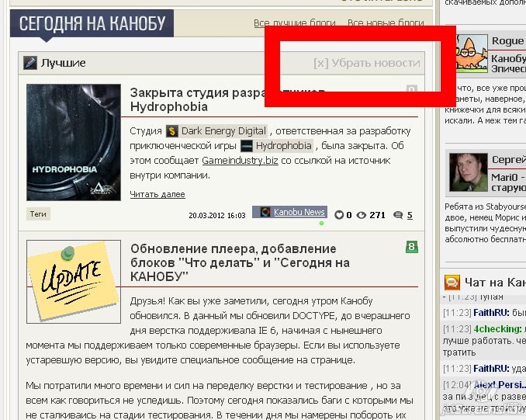The image size is (526, 420).
Task: Open headline Закрыта студия разработчиков Hydrophobia
Action: click(227, 99)
